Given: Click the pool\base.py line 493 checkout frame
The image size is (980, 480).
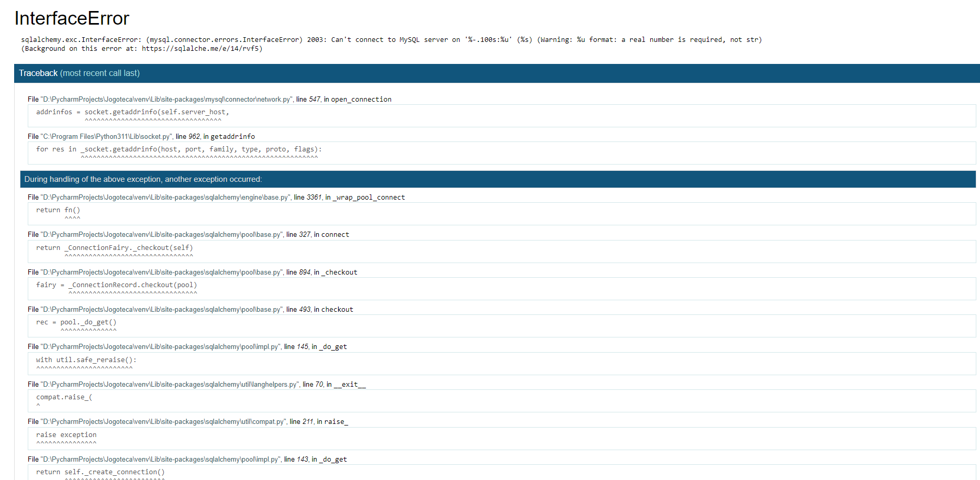Looking at the screenshot, I should point(191,310).
